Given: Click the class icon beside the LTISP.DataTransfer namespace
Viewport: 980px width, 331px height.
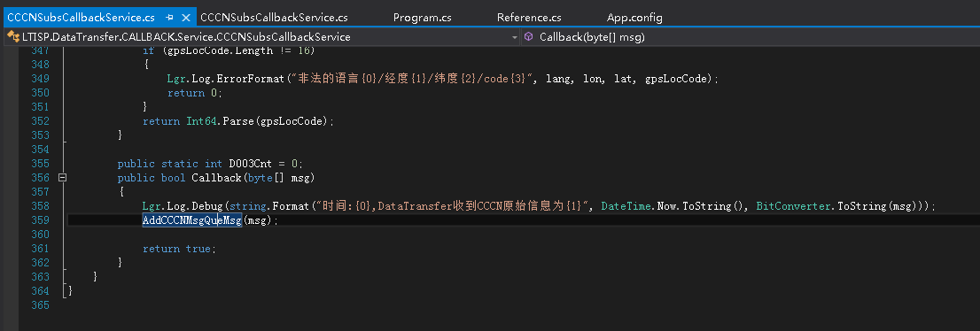Looking at the screenshot, I should pos(12,37).
